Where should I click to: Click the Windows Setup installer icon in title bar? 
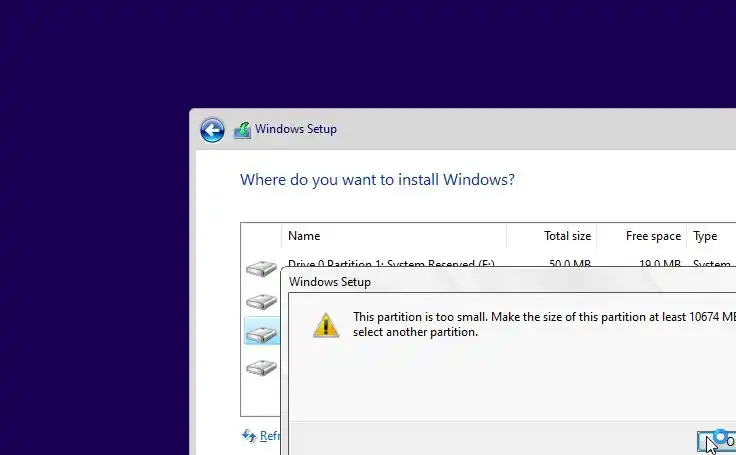point(242,130)
